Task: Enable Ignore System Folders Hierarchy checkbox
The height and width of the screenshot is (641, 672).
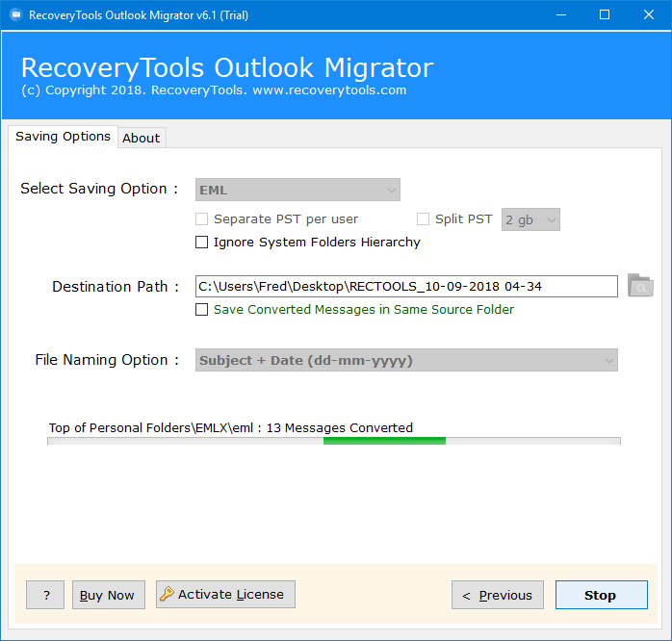Action: coord(201,243)
